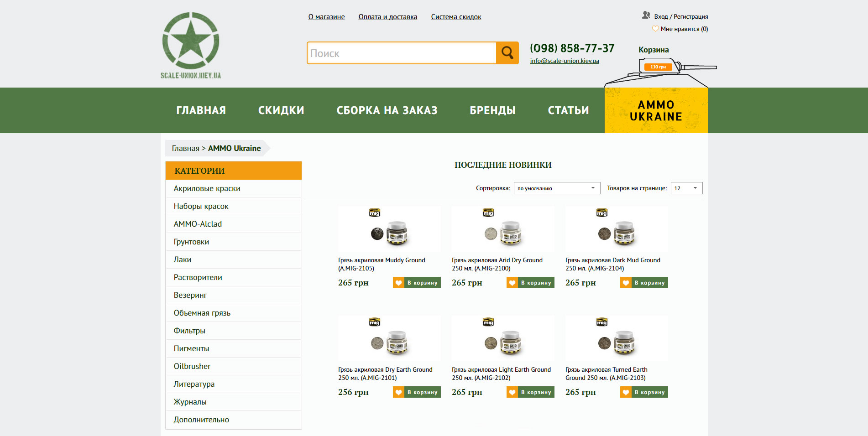868x436 pixels.
Task: Open Акриловые краски category
Action: pyautogui.click(x=234, y=188)
